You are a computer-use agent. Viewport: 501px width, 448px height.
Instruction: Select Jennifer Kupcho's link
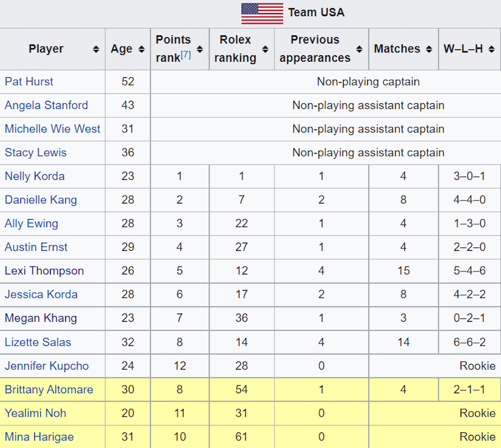click(x=46, y=366)
